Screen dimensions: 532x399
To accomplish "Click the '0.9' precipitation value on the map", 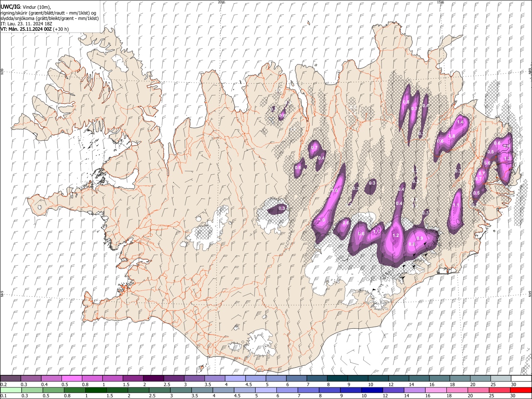I will coord(419,238).
